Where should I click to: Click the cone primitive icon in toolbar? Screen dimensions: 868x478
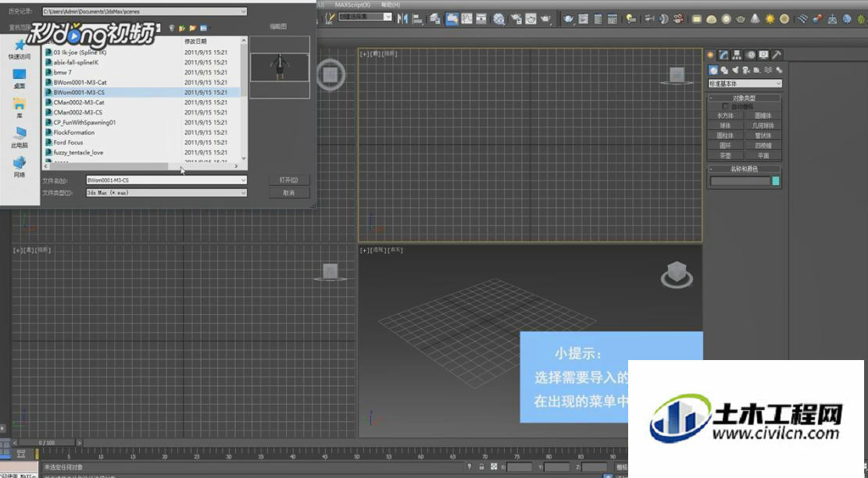(x=755, y=20)
